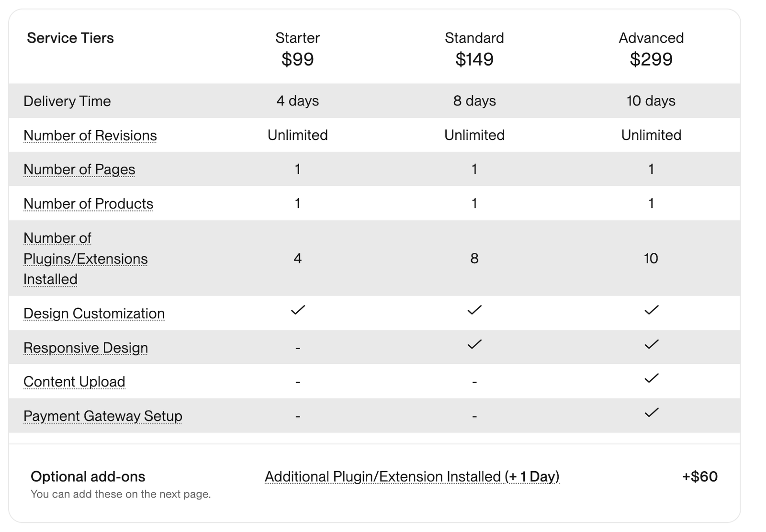Image resolution: width=766 pixels, height=532 pixels.
Task: Click the Payment Gateway Setup label
Action: click(103, 416)
